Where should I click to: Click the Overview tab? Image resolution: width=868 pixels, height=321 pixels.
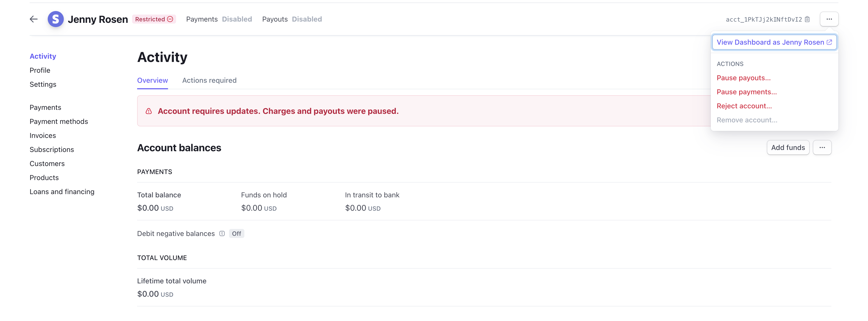coord(152,79)
